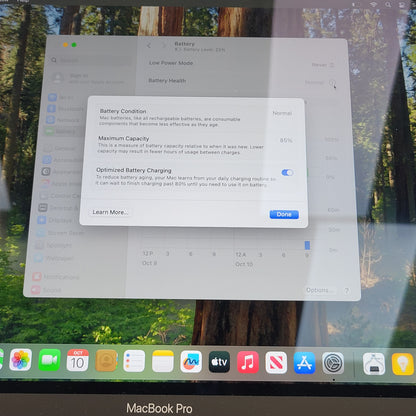Image resolution: width=416 pixels, height=416 pixels.
Task: Select Wi-Fi in the settings sidebar
Action: 63,97
